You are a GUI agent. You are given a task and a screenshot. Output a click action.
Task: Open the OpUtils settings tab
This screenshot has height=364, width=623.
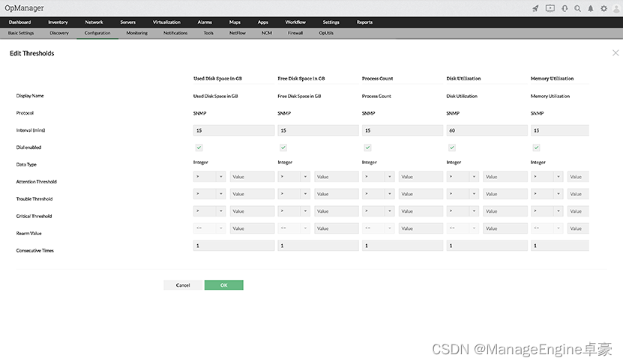326,33
